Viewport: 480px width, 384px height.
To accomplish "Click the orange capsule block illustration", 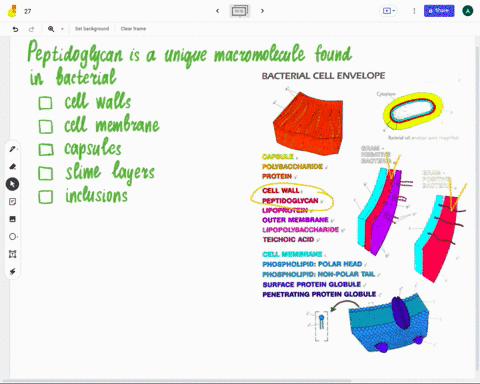I will [x=308, y=123].
